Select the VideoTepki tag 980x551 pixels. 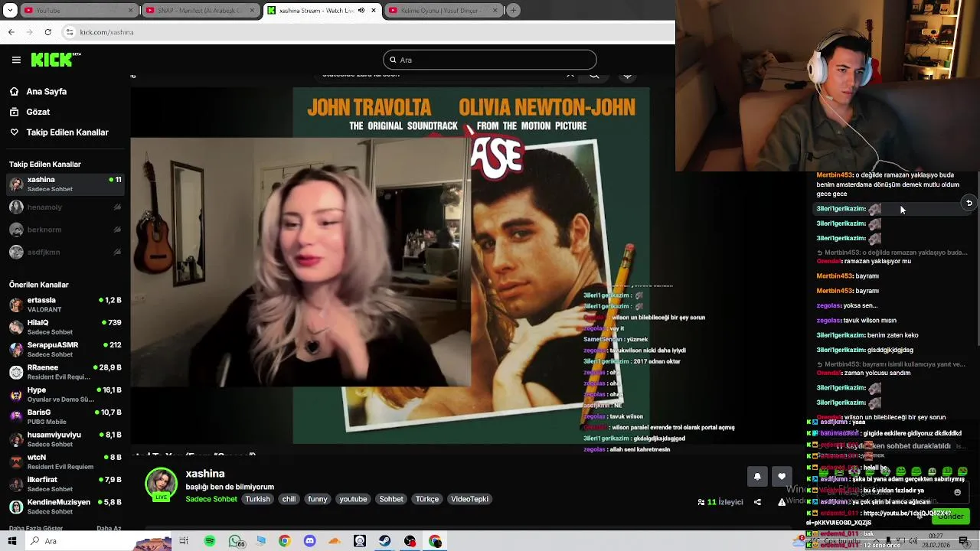[469, 499]
